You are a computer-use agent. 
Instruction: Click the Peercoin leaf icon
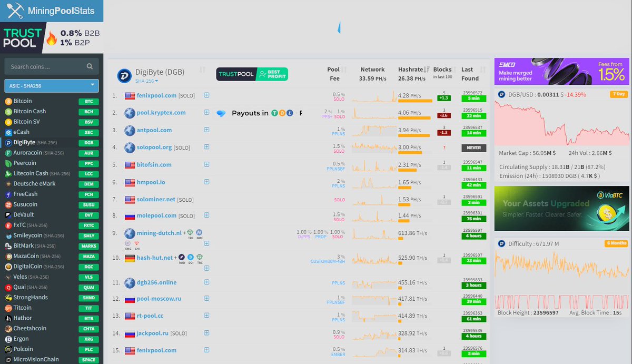tap(8, 163)
